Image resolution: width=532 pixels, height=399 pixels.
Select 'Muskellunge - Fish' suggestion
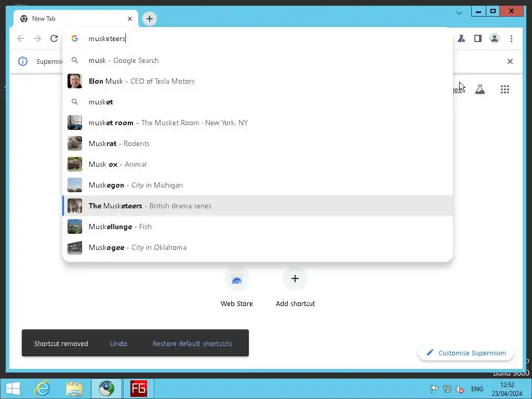click(258, 227)
